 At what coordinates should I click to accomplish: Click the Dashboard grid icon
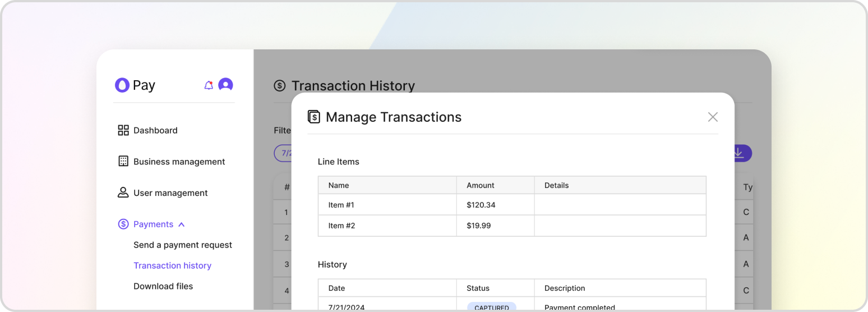click(123, 130)
